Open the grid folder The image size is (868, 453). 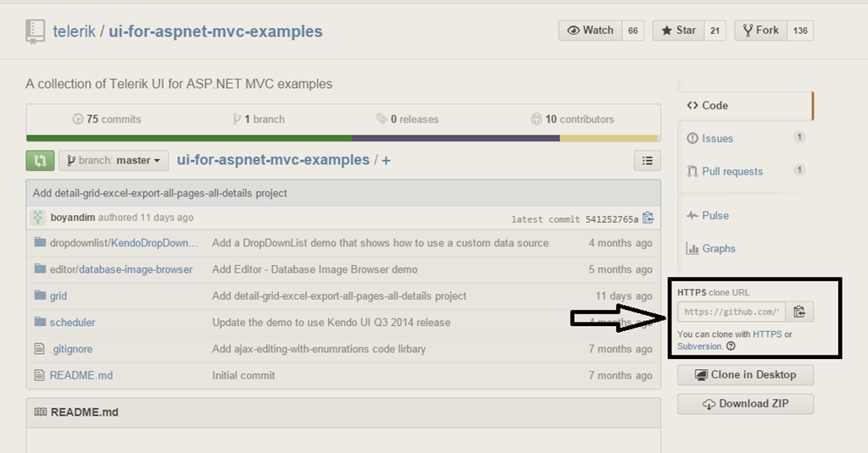pyautogui.click(x=58, y=296)
